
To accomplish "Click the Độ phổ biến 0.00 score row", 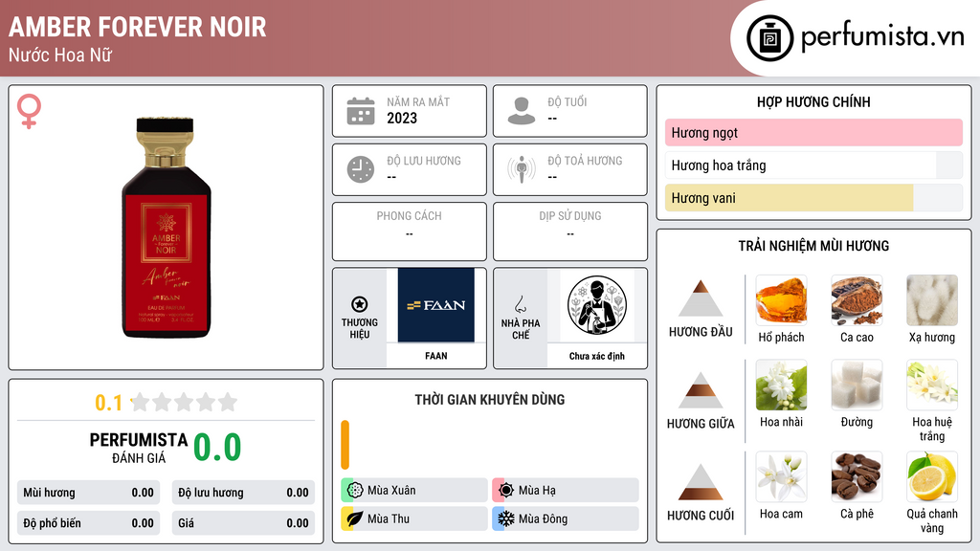I will 88,523.
